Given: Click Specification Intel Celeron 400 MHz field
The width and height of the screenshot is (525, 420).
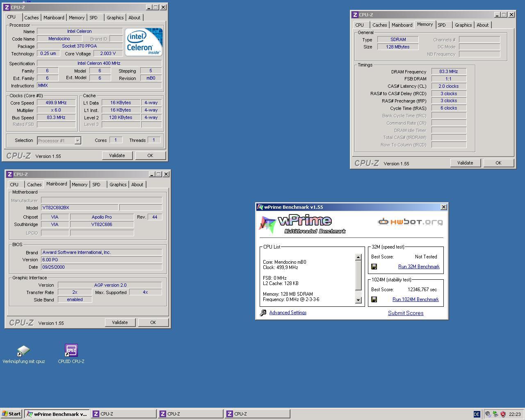Looking at the screenshot, I should (99, 63).
